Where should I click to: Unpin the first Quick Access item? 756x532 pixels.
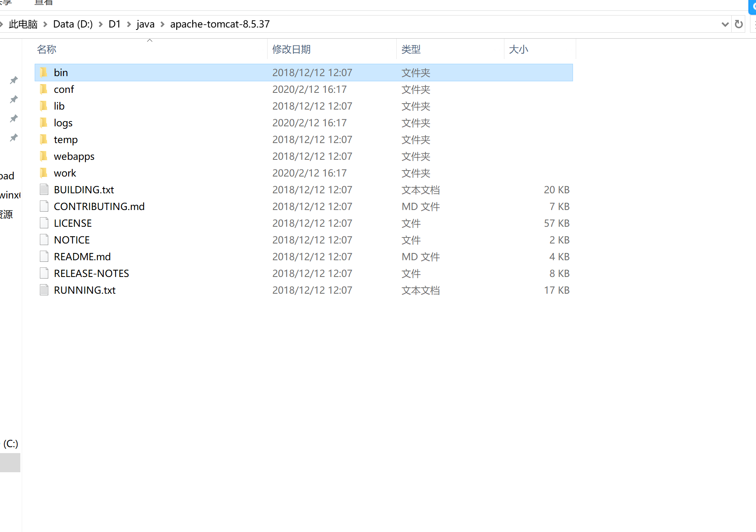click(x=13, y=80)
